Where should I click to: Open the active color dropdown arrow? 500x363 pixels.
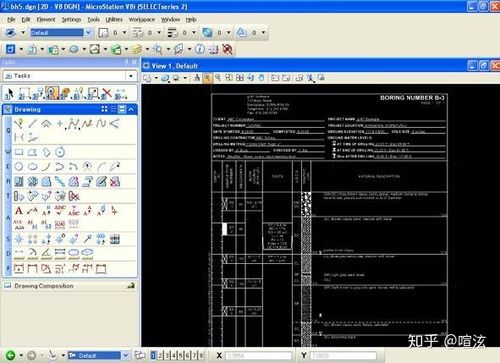(124, 33)
